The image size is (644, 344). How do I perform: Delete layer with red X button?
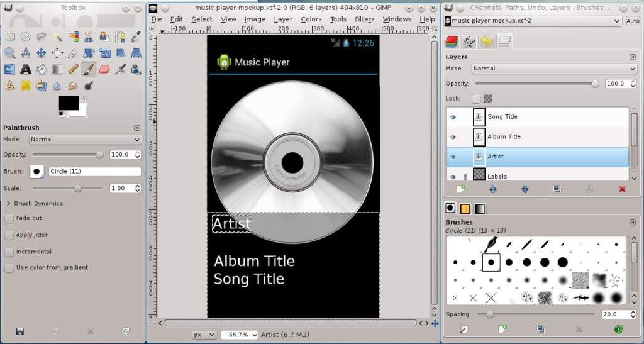[x=622, y=189]
